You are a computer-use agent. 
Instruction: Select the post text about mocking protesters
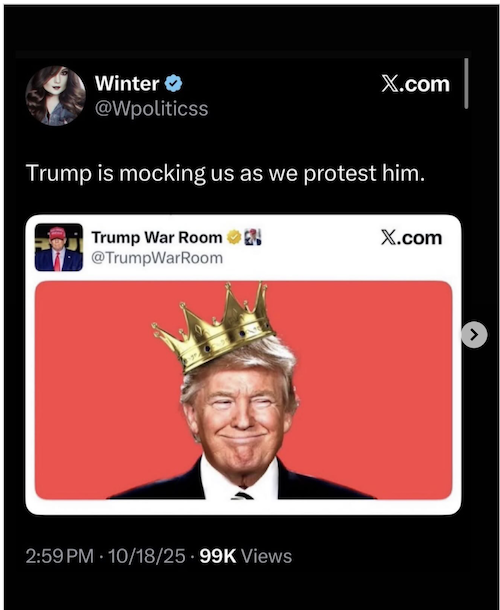[225, 173]
